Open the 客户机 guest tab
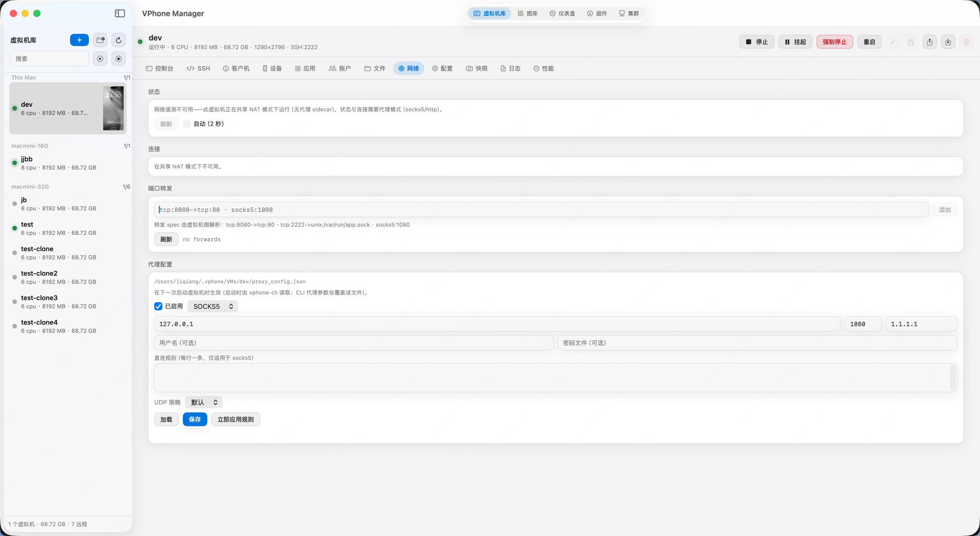The image size is (980, 536). click(x=236, y=68)
